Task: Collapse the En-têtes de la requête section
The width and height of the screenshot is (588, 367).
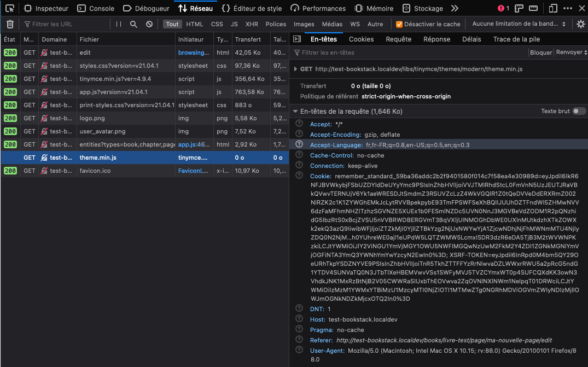Action: point(295,110)
